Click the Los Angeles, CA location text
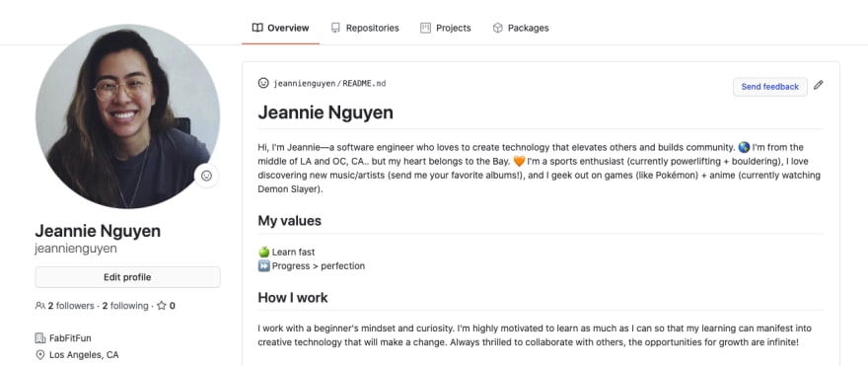 84,355
